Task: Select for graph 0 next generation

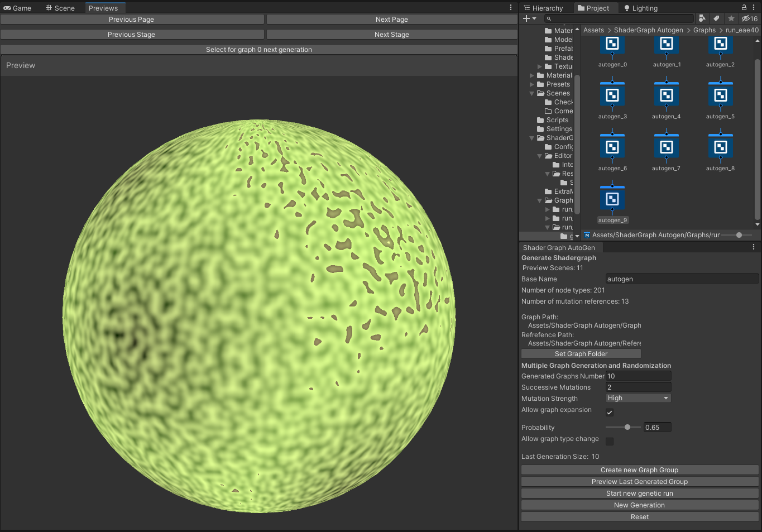Action: 259,49
